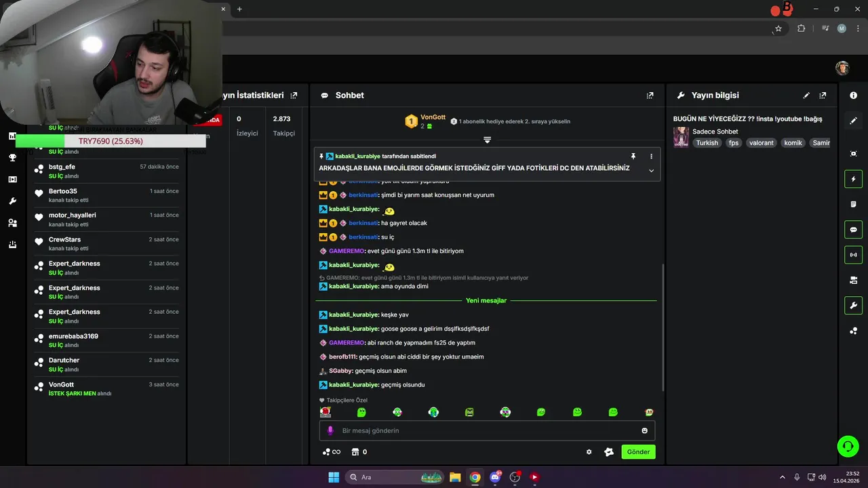868x488 pixels.
Task: Toggle the lightning activity panel in right rail
Action: pos(853,179)
